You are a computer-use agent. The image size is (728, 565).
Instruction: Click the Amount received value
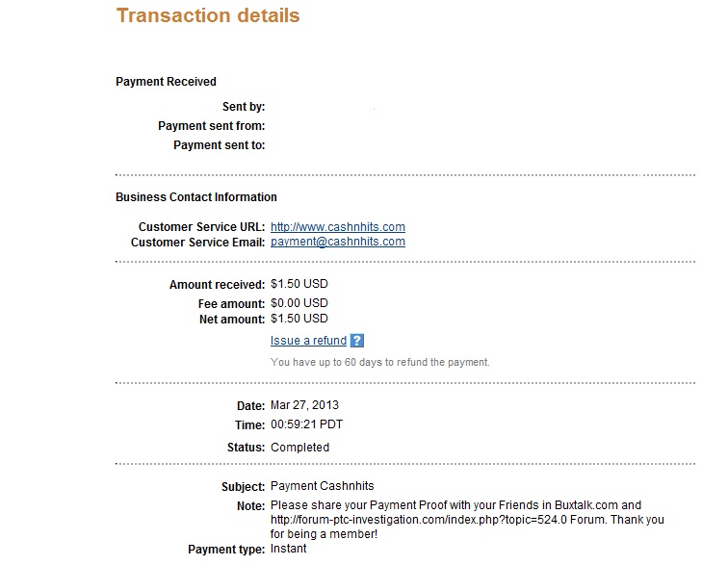(x=299, y=285)
